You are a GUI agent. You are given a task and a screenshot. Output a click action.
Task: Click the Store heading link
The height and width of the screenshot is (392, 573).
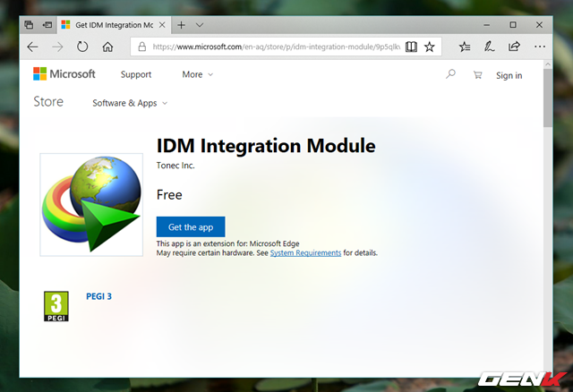click(48, 101)
